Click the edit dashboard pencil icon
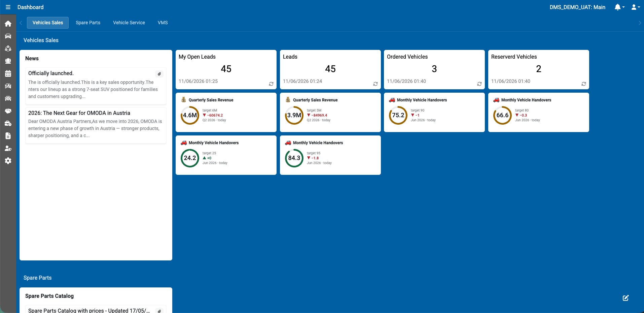Image resolution: width=644 pixels, height=313 pixels. 625,298
